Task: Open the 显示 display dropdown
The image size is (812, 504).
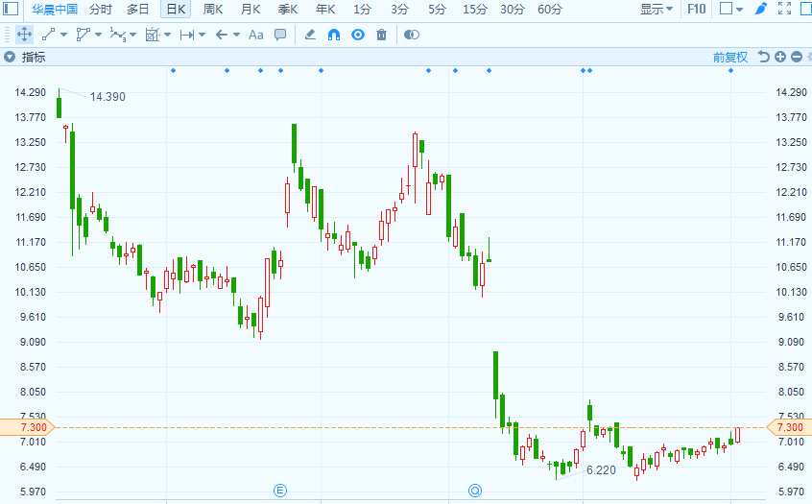Action: (x=657, y=9)
